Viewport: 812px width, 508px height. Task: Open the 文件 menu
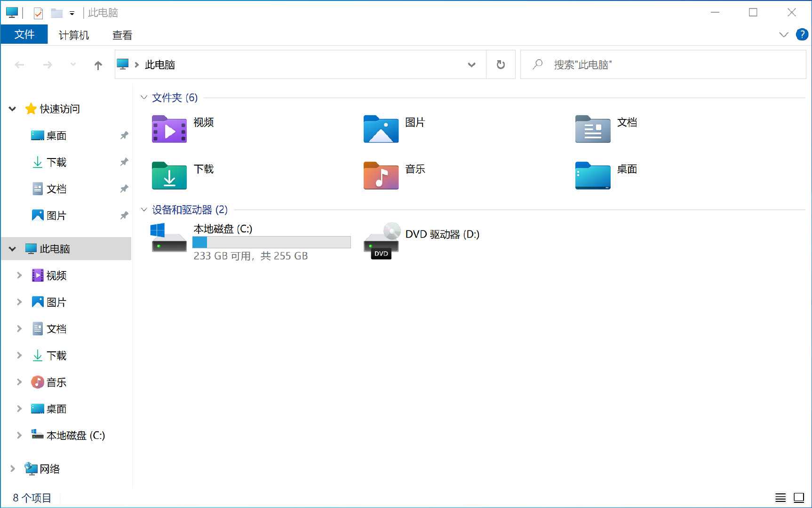(24, 34)
